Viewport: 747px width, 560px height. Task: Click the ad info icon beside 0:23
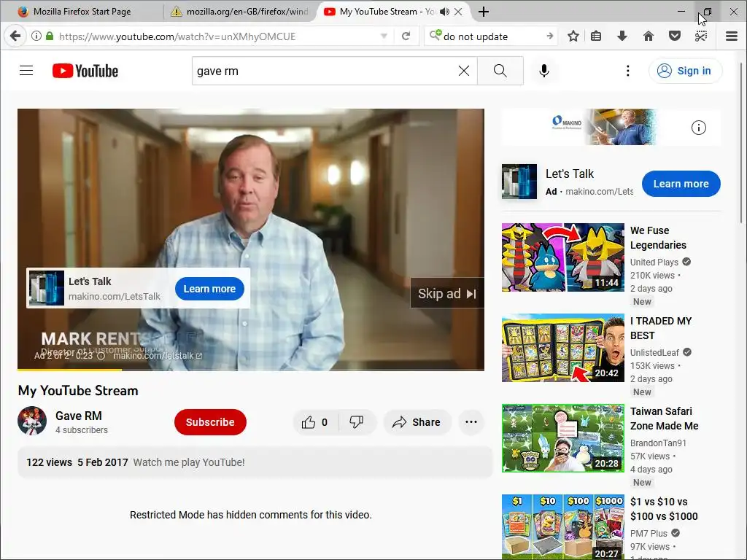pyautogui.click(x=101, y=356)
